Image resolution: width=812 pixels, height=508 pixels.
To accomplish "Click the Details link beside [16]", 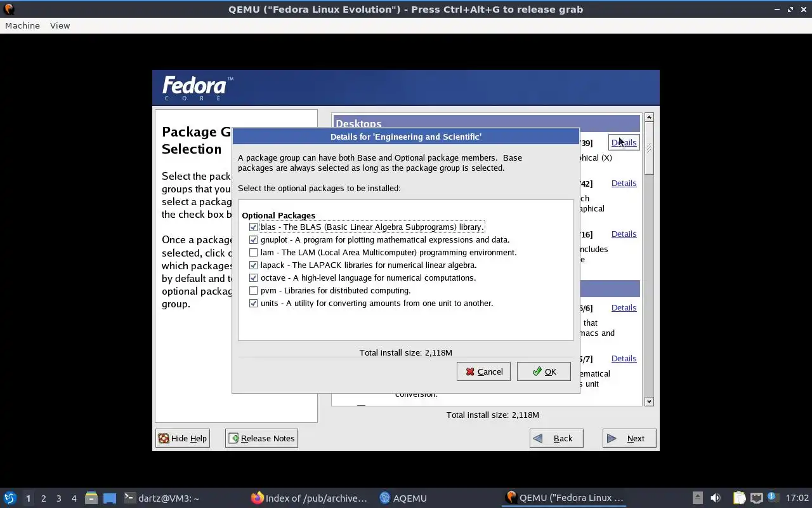I will click(624, 234).
